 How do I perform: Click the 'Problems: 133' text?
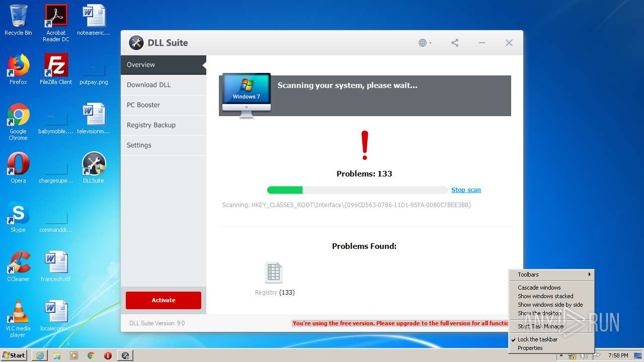click(x=364, y=173)
